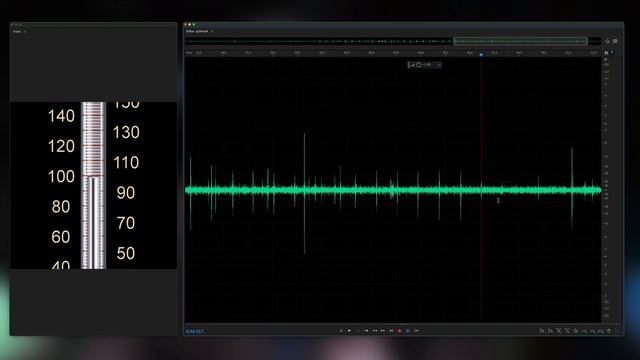Viewport: 640px width, 360px height.
Task: Click the HUD gain adjustment knob
Action: (x=419, y=64)
